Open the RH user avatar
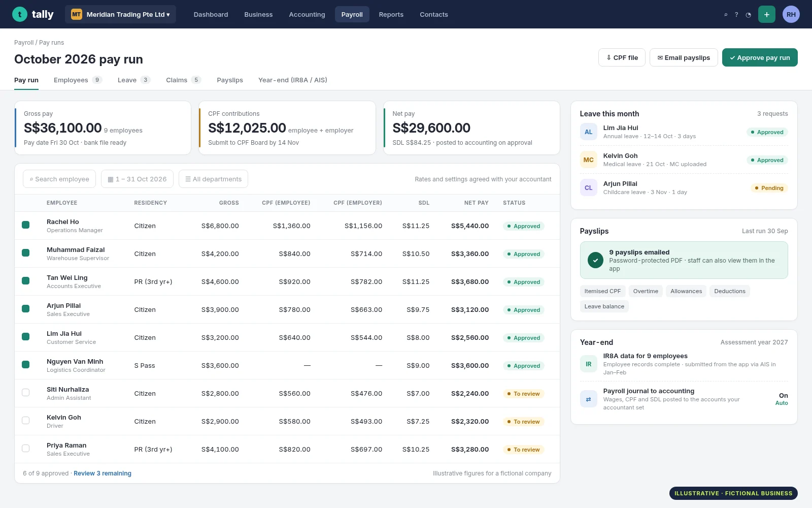812x508 pixels. coord(791,14)
